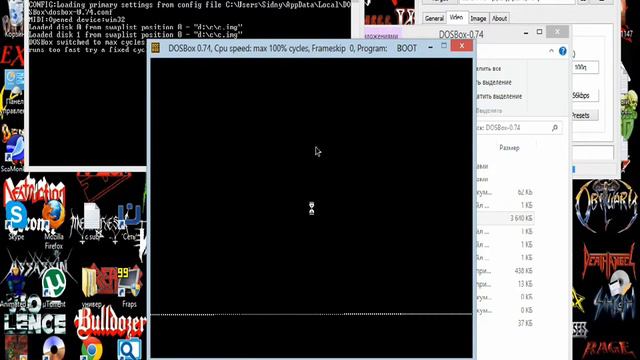This screenshot has height=360, width=640.
Task: Click the search magnifier in the Explorer search box
Action: point(555,128)
